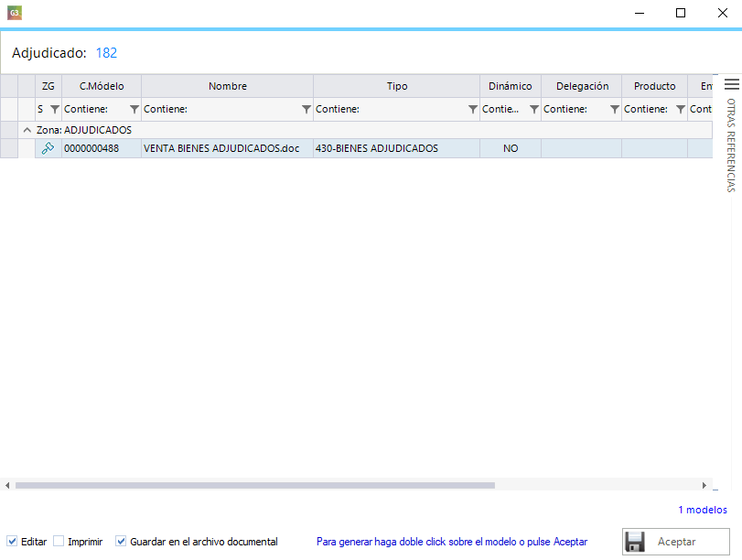
Task: Close the window
Action: pyautogui.click(x=722, y=13)
